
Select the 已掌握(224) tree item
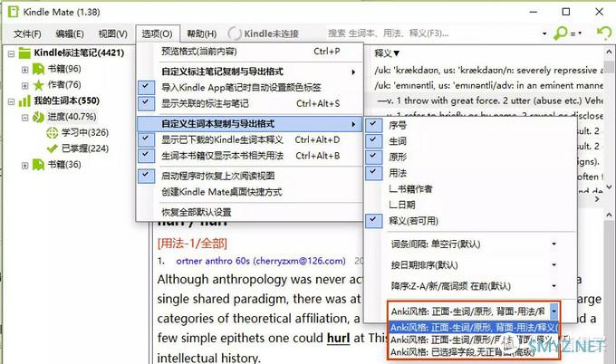point(85,148)
